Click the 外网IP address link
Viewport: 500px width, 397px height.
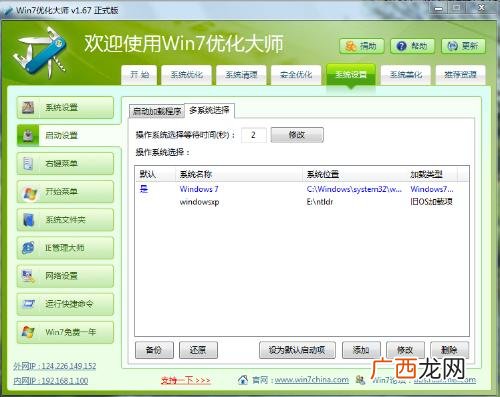click(x=55, y=366)
